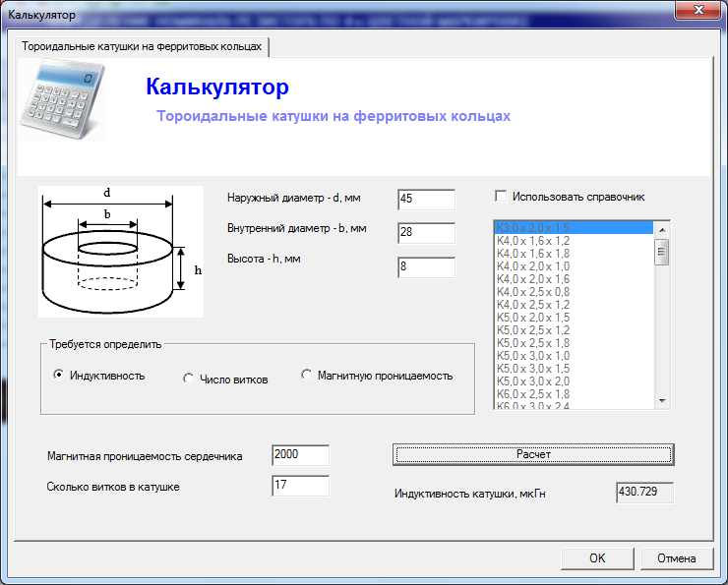Click the list scrollbar up arrow
This screenshot has width=728, height=585.
[x=662, y=229]
